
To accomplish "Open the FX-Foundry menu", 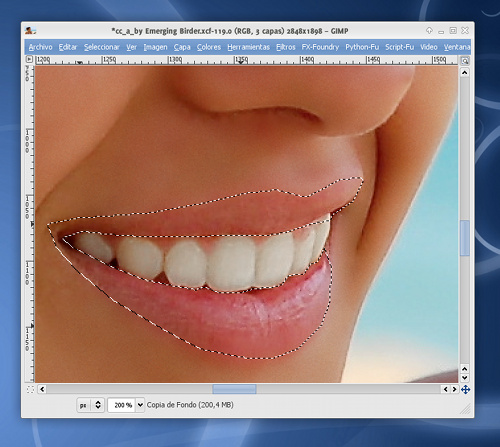I will coord(320,47).
